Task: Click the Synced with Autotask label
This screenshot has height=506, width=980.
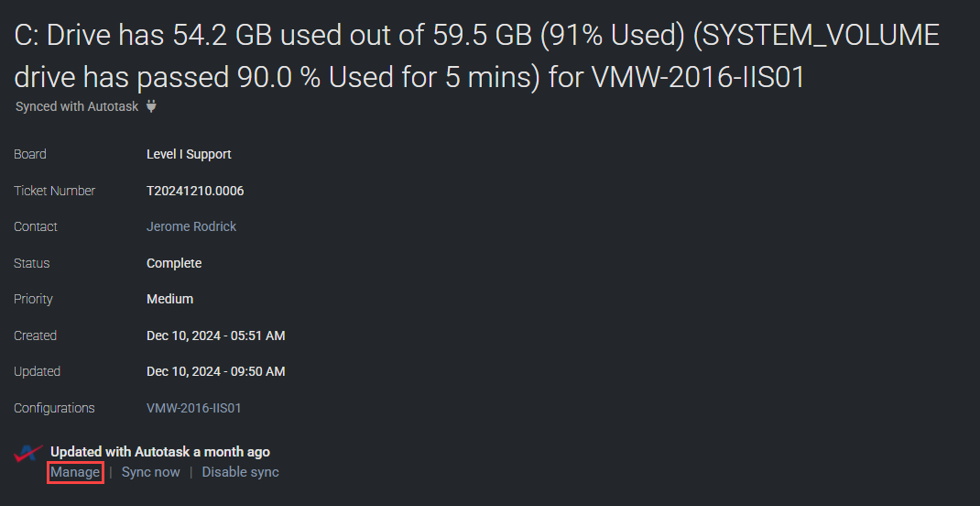Action: [77, 106]
